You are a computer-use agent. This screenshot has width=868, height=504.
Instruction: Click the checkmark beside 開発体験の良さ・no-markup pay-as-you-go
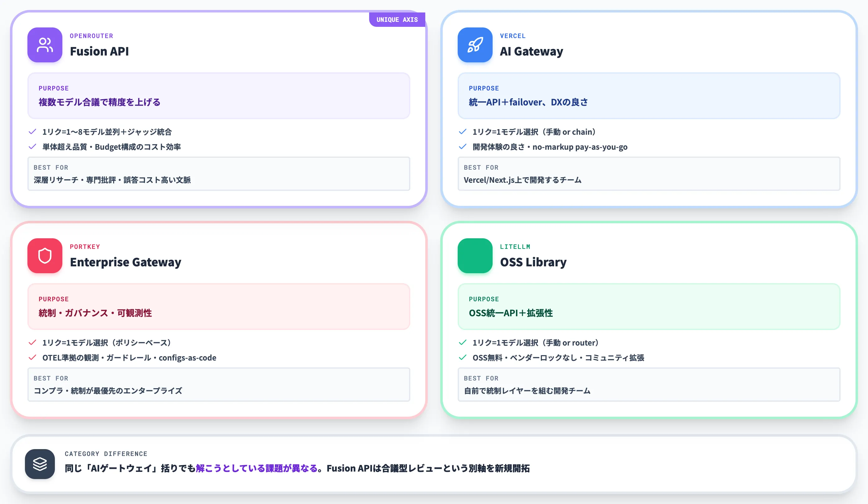point(463,147)
